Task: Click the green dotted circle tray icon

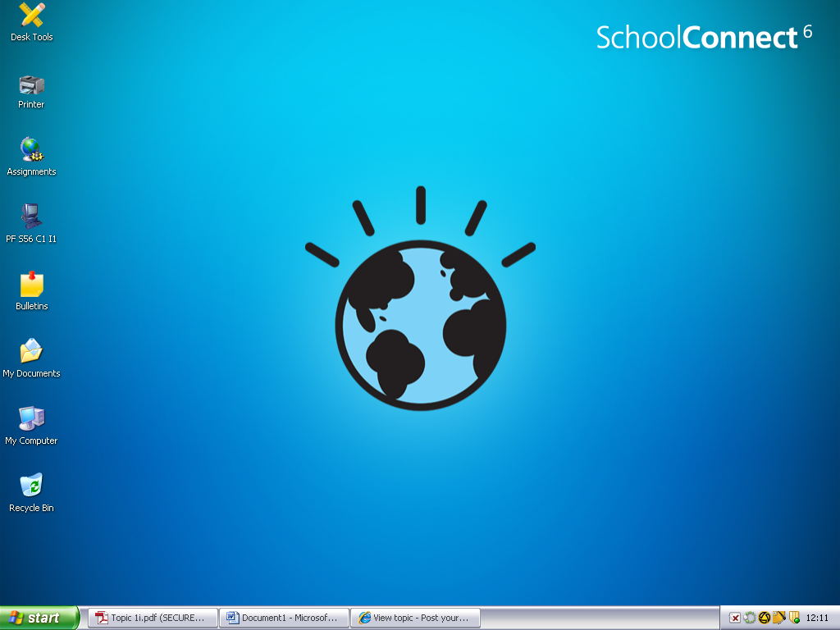Action: tap(749, 618)
